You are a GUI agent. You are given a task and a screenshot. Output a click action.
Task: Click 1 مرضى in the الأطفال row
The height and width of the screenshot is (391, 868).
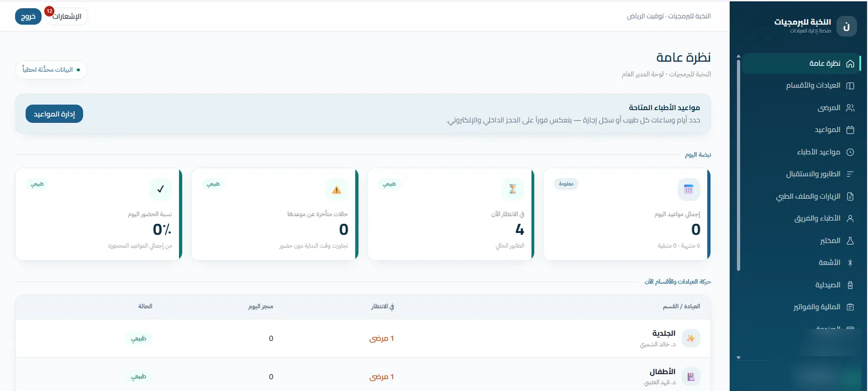click(x=381, y=377)
